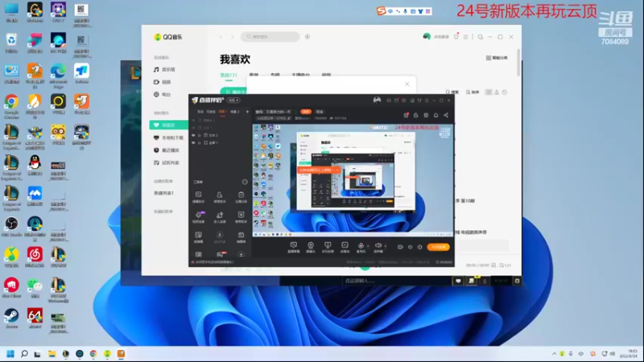Open notification bell in streaming app
The width and height of the screenshot is (644, 362).
(x=436, y=115)
